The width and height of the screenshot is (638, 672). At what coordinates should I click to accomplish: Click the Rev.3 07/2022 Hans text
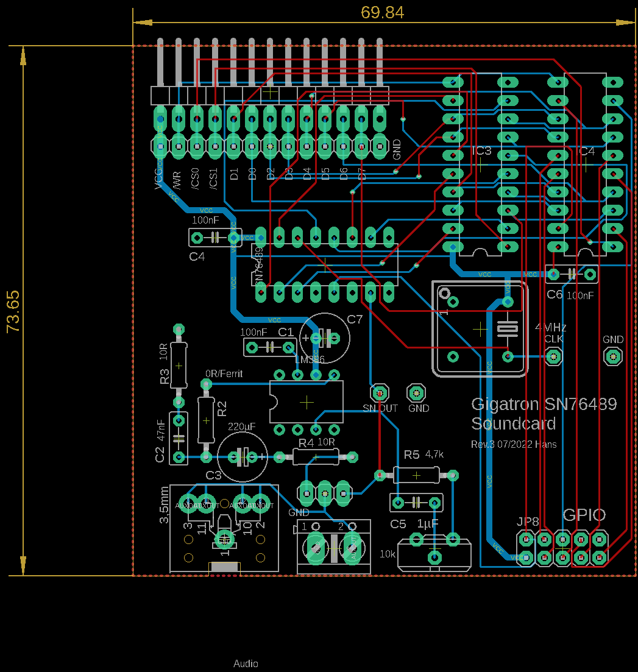[514, 444]
